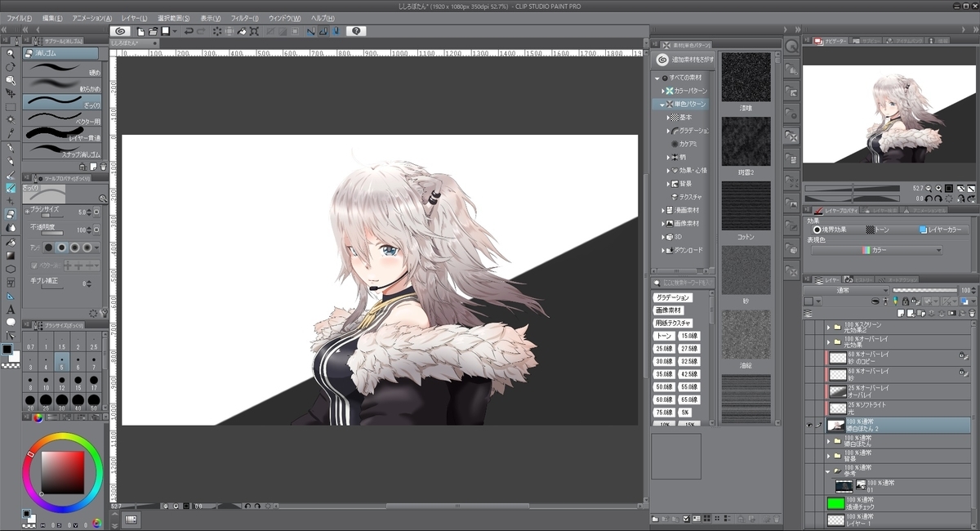The width and height of the screenshot is (980, 531).
Task: Expand the カラーパターン material folder
Action: click(x=662, y=91)
